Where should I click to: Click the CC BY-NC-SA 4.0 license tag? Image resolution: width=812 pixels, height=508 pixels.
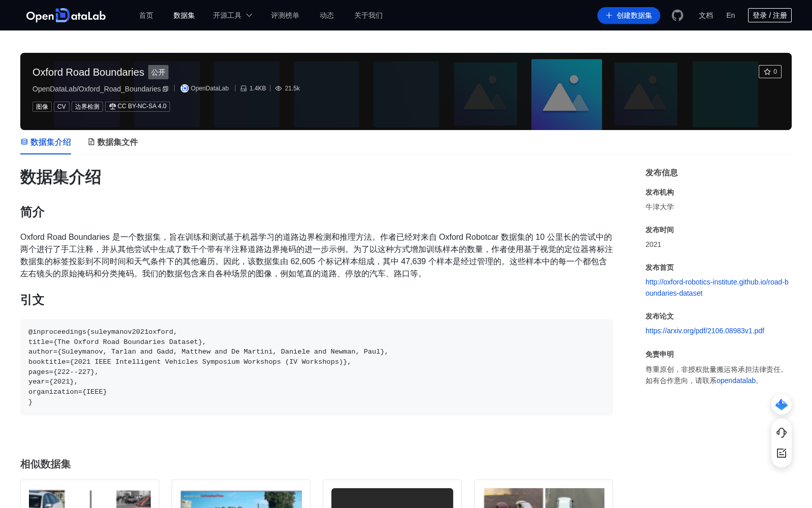(138, 107)
